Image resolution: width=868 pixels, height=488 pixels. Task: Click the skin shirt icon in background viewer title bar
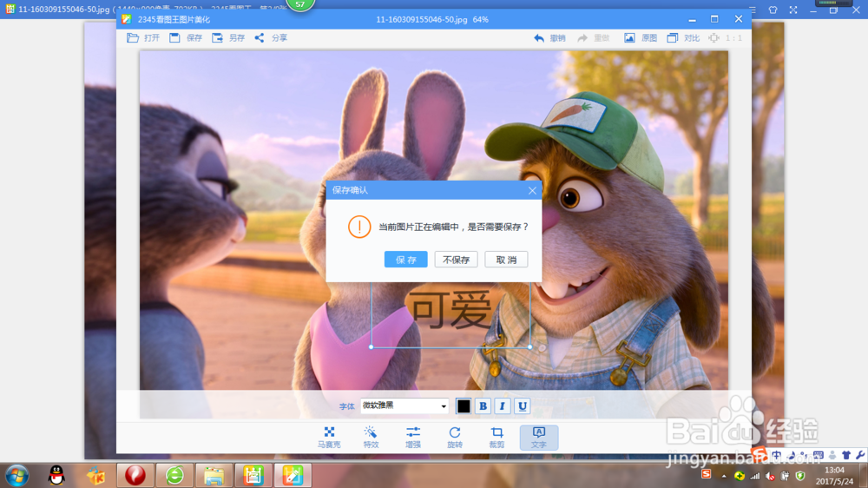click(x=773, y=10)
